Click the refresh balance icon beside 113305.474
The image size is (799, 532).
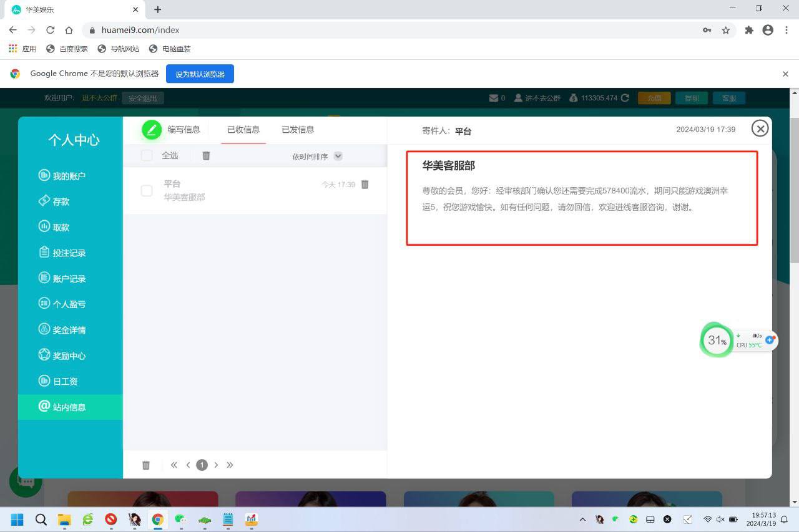pos(625,98)
